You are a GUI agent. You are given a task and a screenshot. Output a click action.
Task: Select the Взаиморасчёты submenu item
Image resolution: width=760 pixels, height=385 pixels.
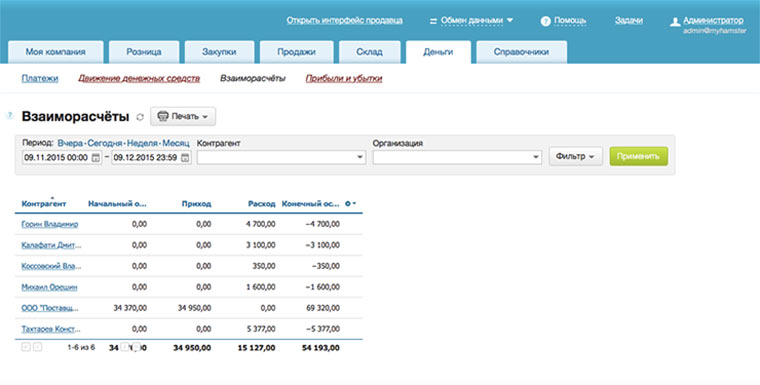(253, 78)
